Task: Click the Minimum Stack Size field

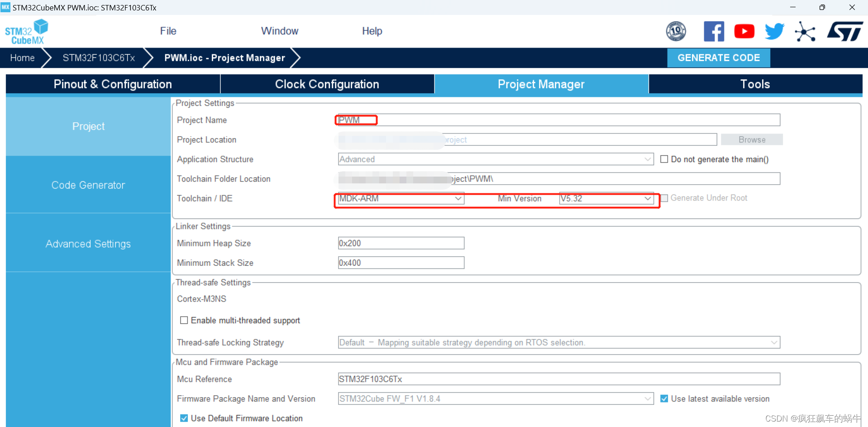Action: 401,263
